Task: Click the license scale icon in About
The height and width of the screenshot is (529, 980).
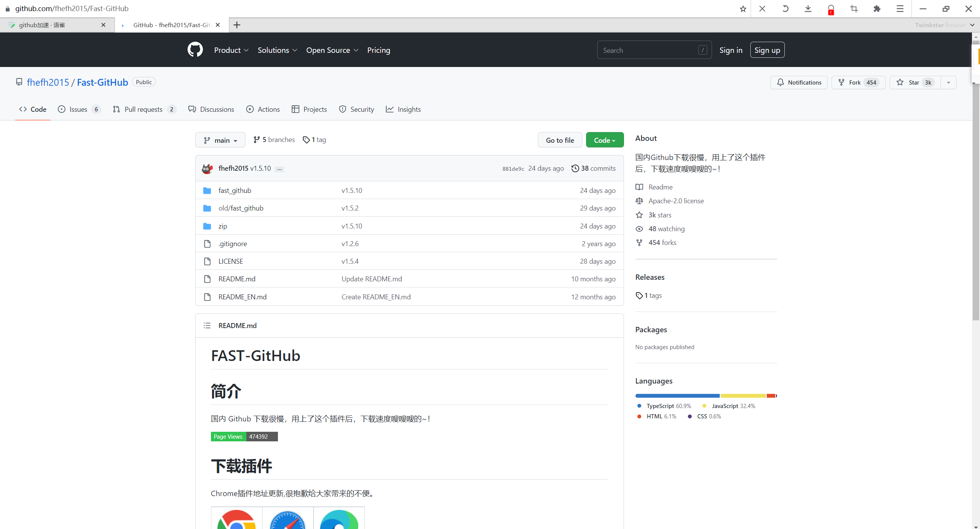Action: [x=639, y=201]
